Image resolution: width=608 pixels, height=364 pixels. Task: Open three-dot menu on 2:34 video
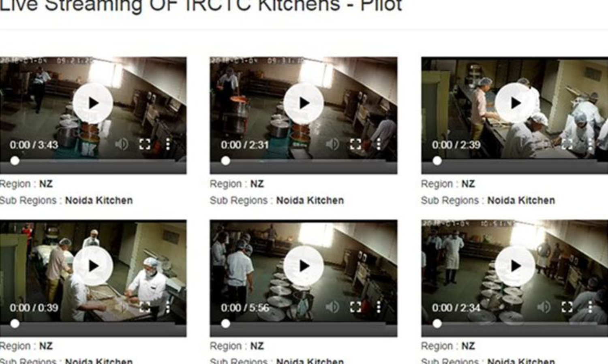pos(590,307)
